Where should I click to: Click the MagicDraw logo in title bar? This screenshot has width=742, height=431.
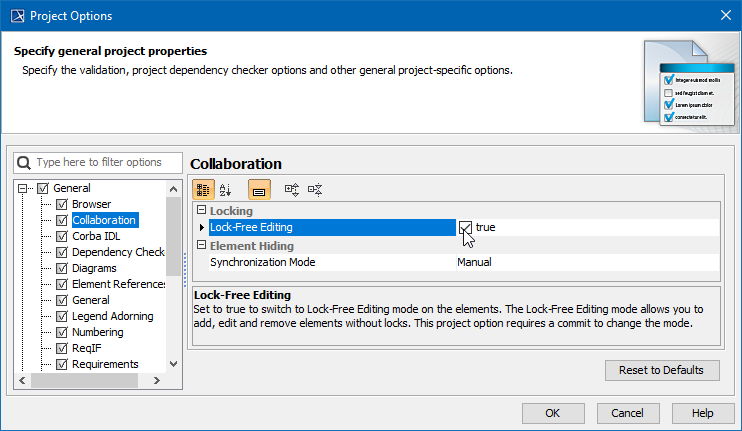[x=15, y=16]
